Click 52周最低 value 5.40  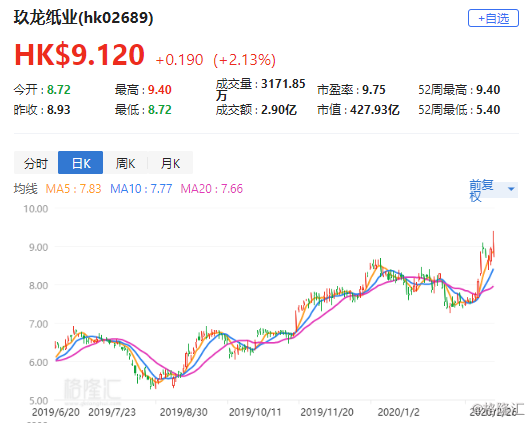488,110
